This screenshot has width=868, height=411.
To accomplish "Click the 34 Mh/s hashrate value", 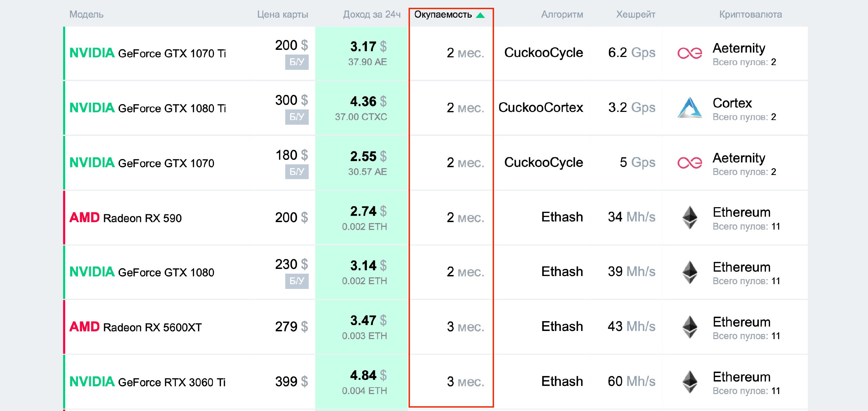I will [632, 217].
